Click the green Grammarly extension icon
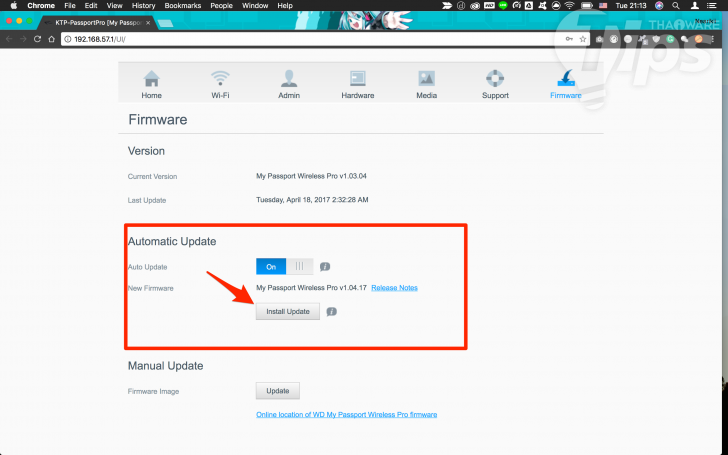The width and height of the screenshot is (728, 455). [670, 39]
